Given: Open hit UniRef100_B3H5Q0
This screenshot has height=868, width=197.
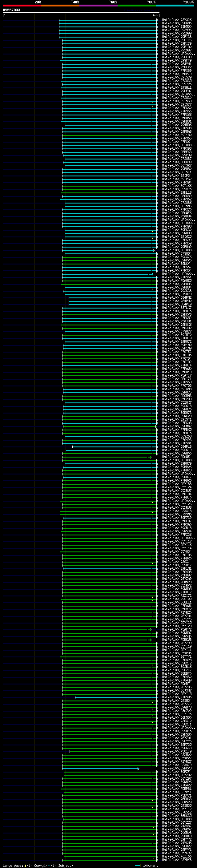Looking at the screenshot, I should 176,26.
